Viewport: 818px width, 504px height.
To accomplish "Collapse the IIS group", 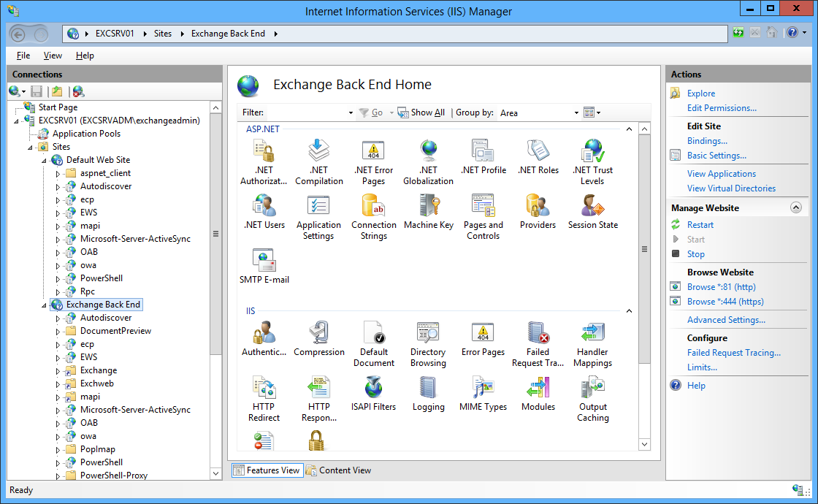I will [629, 311].
